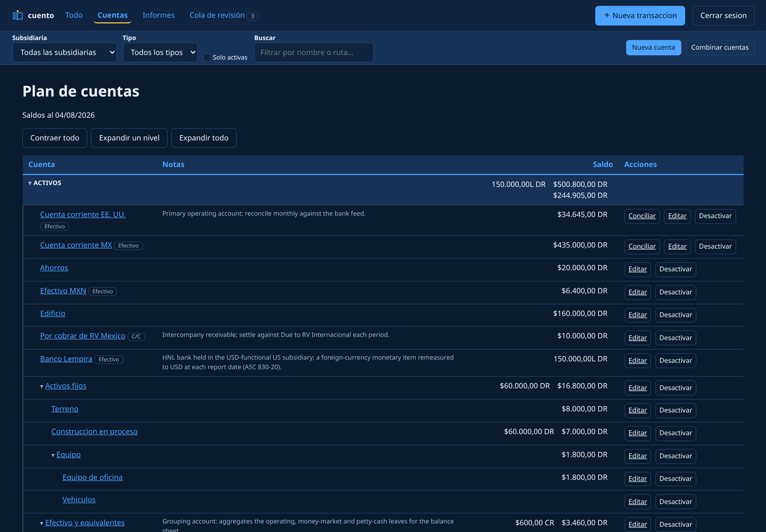Switch to the Cuentas tab
The height and width of the screenshot is (532, 766).
tap(112, 15)
